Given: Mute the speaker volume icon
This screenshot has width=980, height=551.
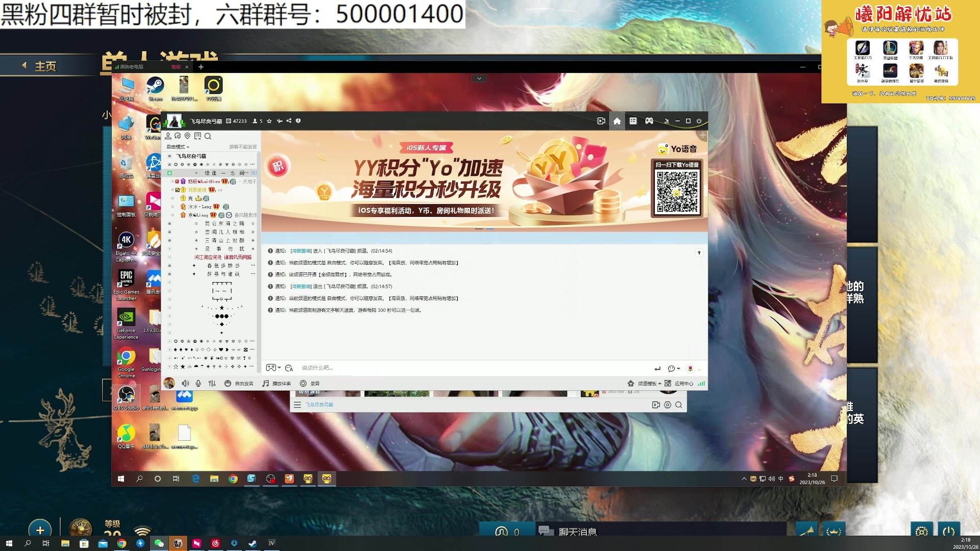Looking at the screenshot, I should 185,383.
